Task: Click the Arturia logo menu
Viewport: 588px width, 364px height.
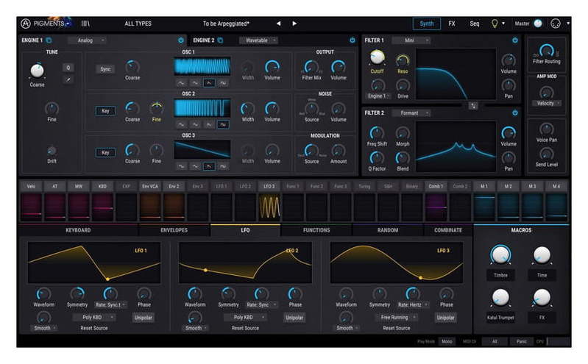Action: click(x=26, y=24)
